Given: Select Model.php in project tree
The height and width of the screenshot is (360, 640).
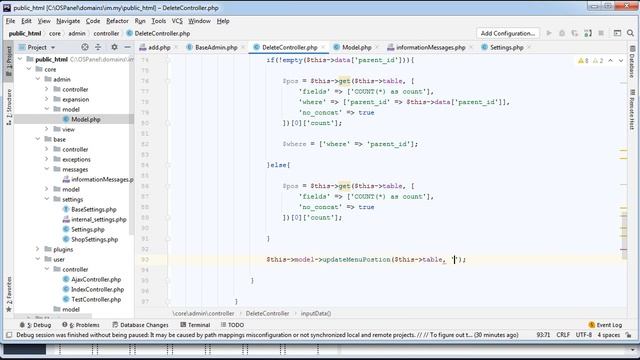Looking at the screenshot, I should point(86,119).
